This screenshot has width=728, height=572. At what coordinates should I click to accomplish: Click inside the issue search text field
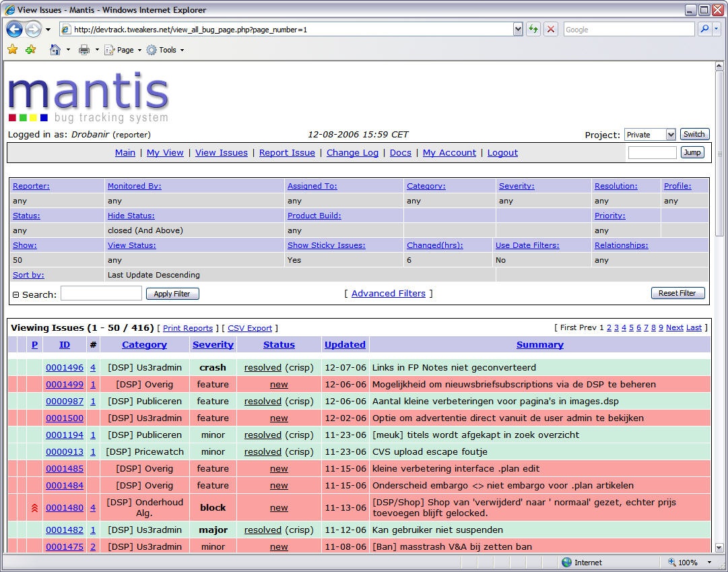[x=101, y=293]
